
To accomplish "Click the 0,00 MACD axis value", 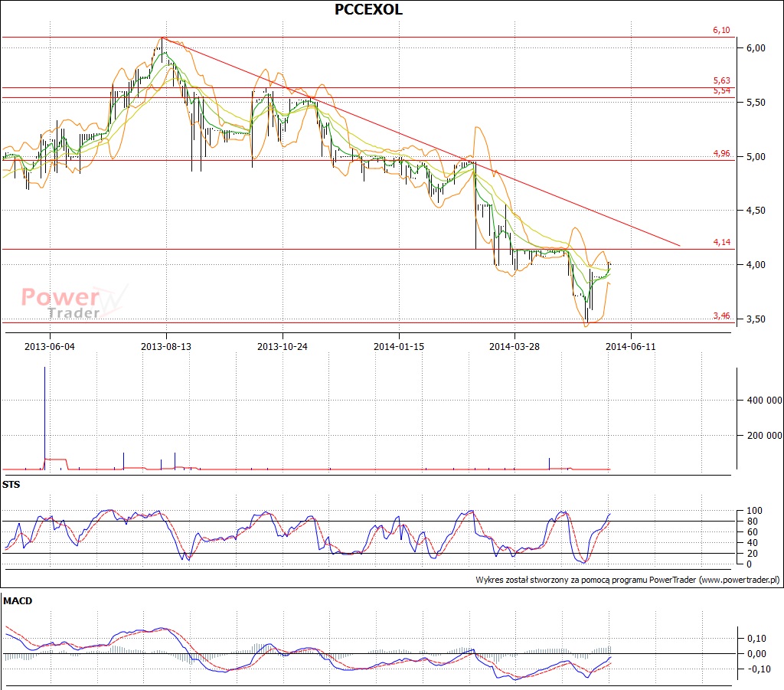I will [756, 653].
